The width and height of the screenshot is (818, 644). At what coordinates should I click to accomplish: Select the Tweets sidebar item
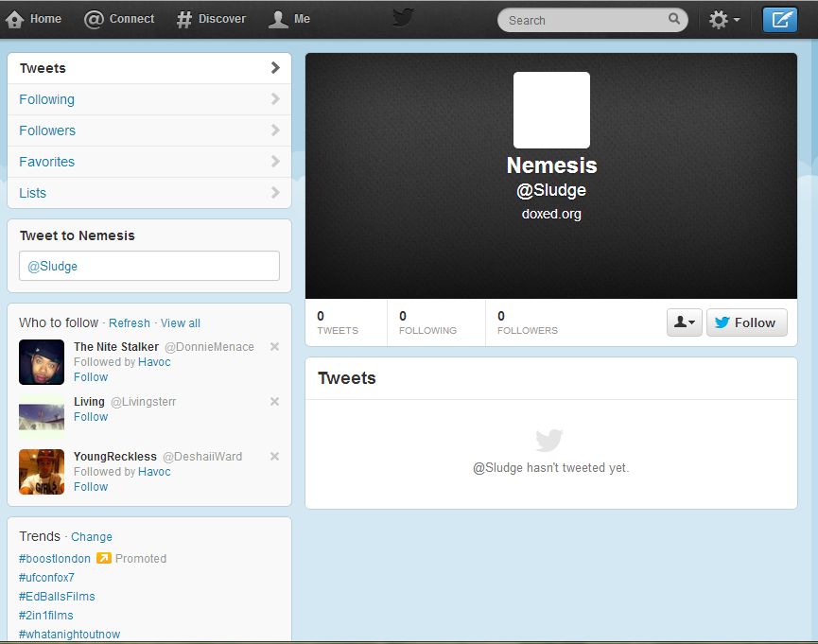click(149, 68)
